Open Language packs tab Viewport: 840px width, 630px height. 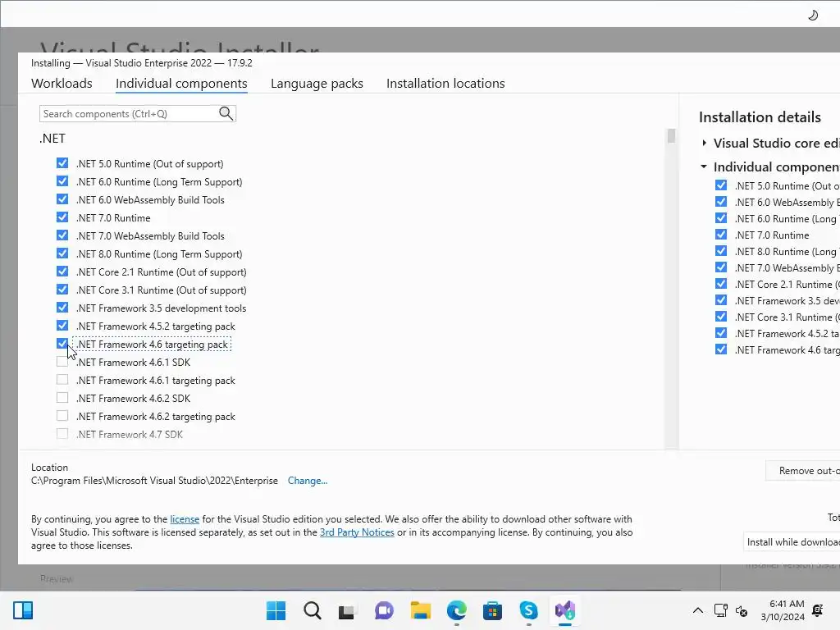pos(317,84)
